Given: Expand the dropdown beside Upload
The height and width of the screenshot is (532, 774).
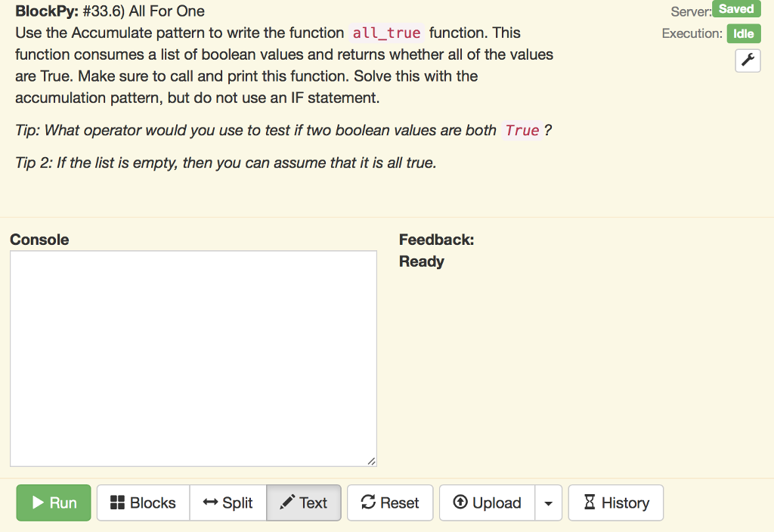Looking at the screenshot, I should point(549,503).
